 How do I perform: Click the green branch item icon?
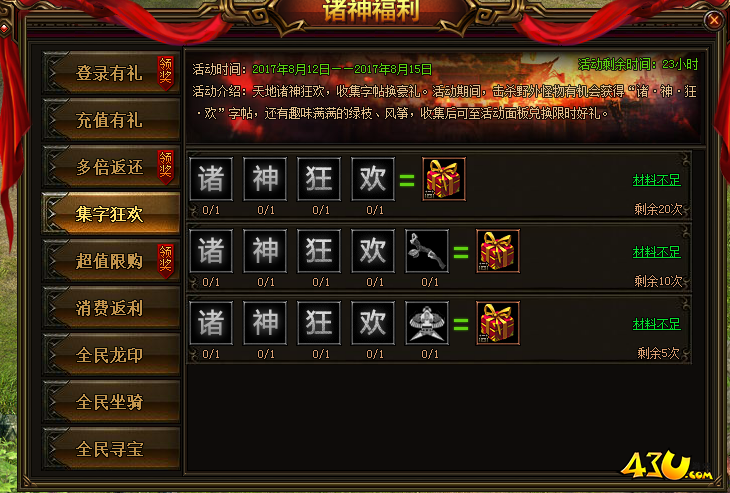(427, 251)
